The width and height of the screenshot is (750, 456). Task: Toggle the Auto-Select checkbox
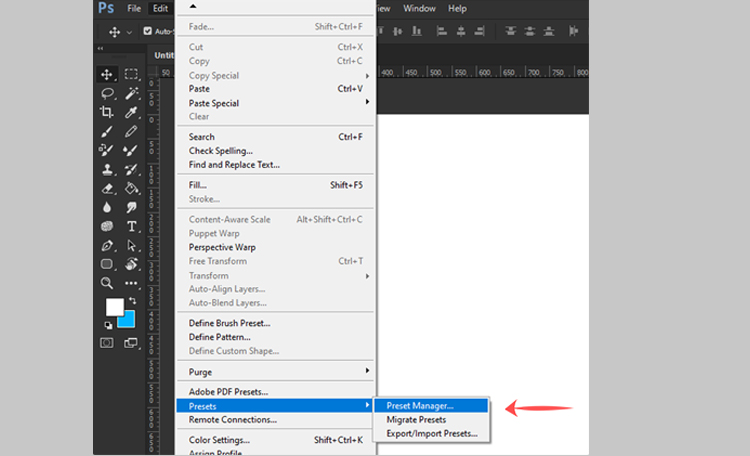pos(148,31)
